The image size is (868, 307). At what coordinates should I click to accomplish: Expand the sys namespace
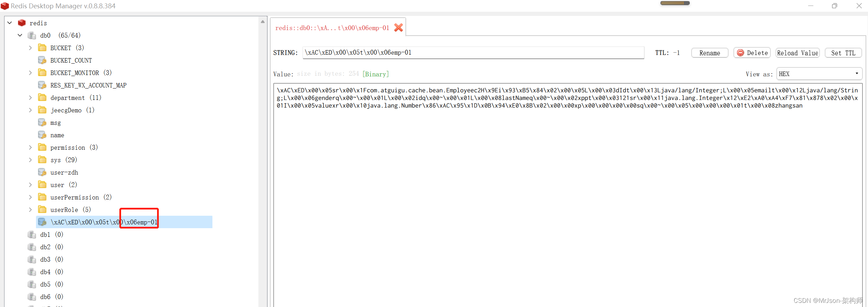30,160
